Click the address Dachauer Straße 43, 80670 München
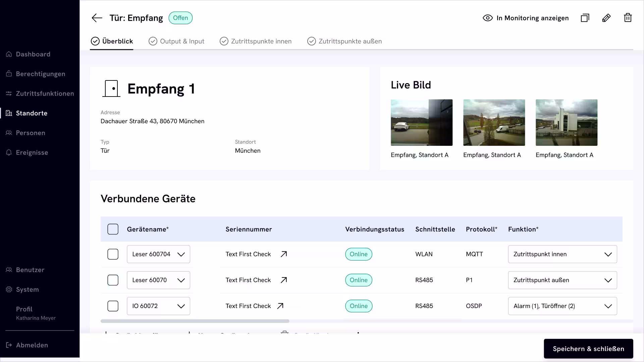This screenshot has height=362, width=644. tap(152, 121)
